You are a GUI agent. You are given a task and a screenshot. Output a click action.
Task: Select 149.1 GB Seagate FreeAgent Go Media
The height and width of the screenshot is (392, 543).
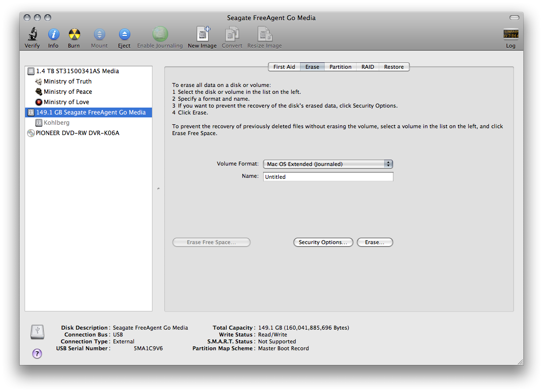[89, 112]
